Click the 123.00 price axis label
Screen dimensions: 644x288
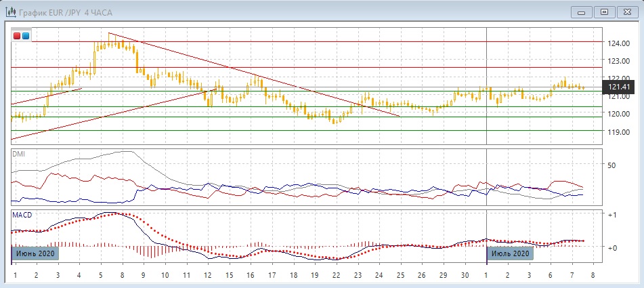pyautogui.click(x=619, y=60)
